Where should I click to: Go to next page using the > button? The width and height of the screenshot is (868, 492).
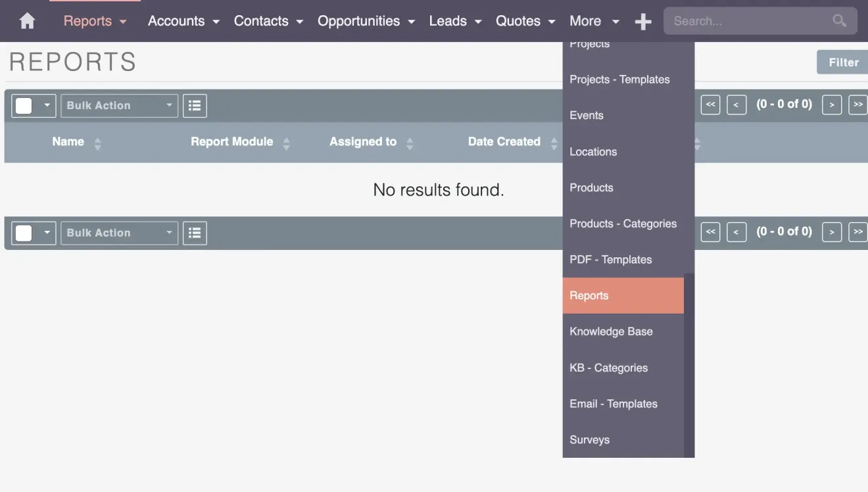coord(832,104)
